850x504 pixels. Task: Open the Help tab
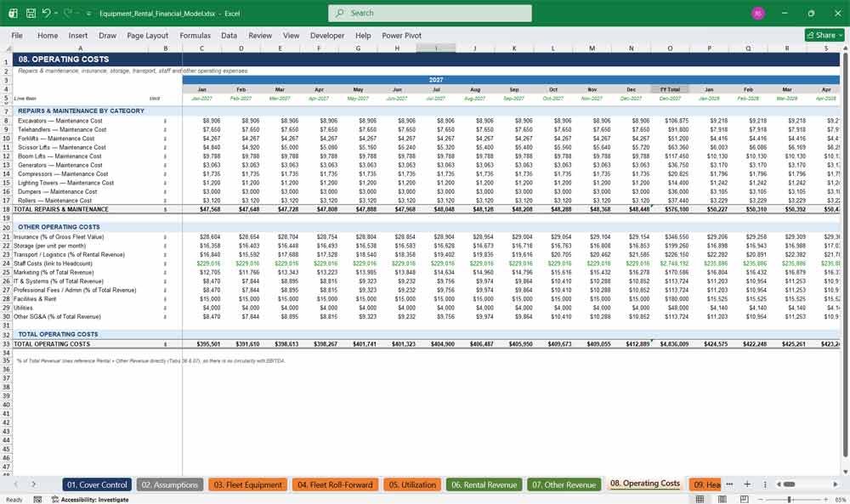pos(363,35)
